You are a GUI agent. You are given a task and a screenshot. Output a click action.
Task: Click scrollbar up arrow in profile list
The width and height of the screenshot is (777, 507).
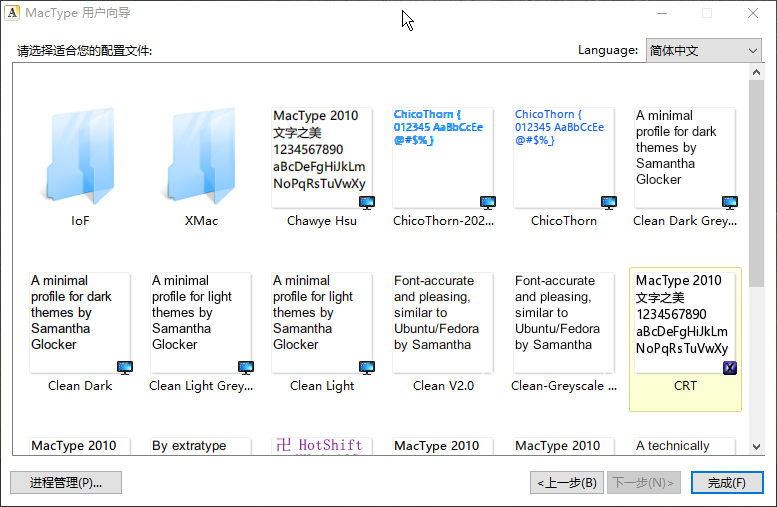click(x=756, y=72)
